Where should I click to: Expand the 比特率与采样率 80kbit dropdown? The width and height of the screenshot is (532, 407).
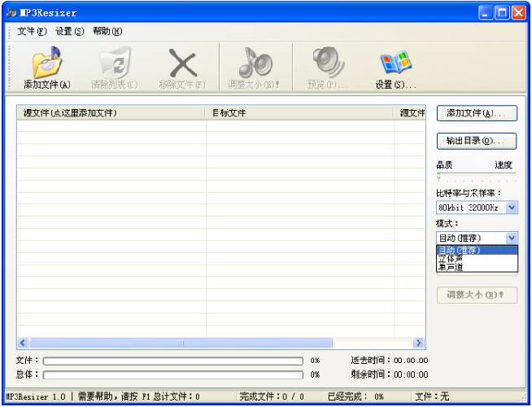[x=512, y=208]
